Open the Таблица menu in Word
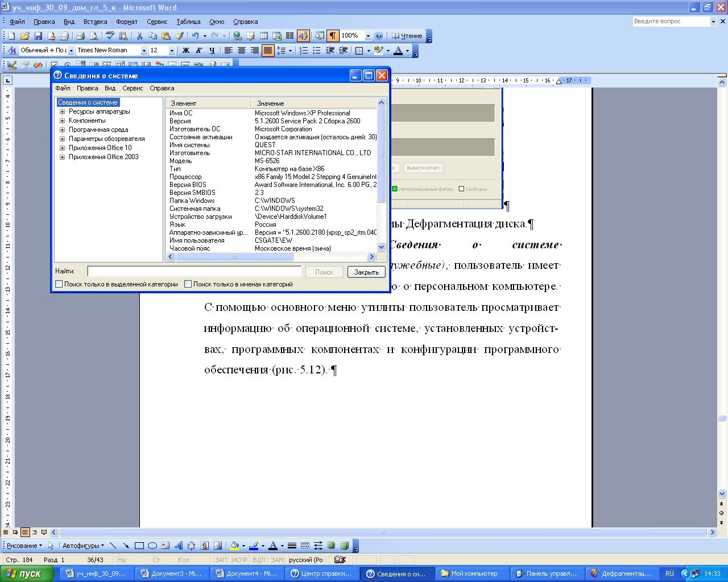This screenshot has height=582, width=728. [x=188, y=22]
